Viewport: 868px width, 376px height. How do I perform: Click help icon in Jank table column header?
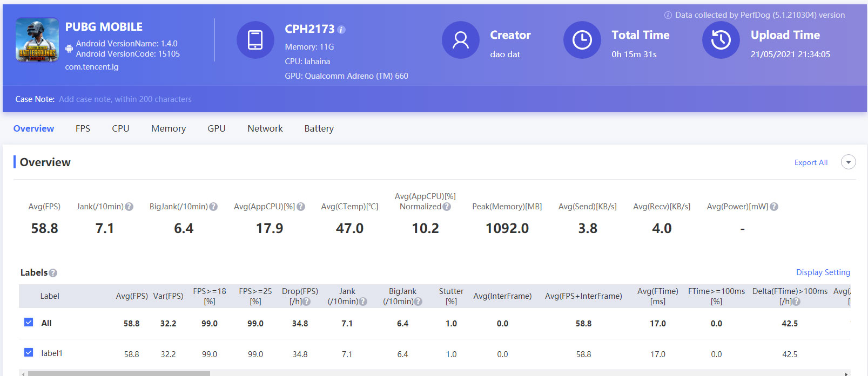(363, 302)
